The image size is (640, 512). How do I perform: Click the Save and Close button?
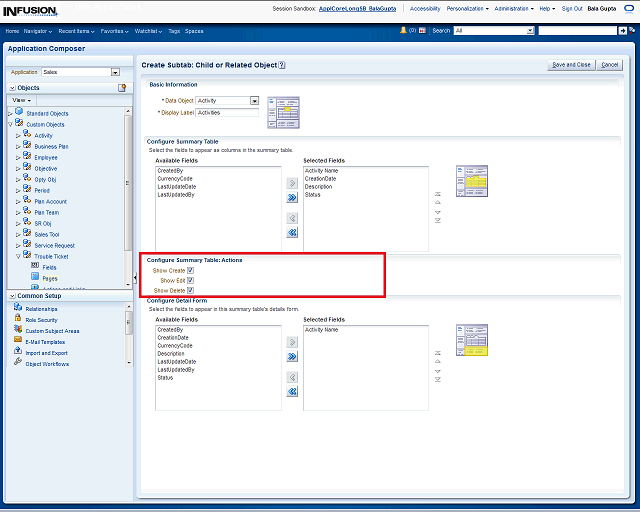[571, 65]
